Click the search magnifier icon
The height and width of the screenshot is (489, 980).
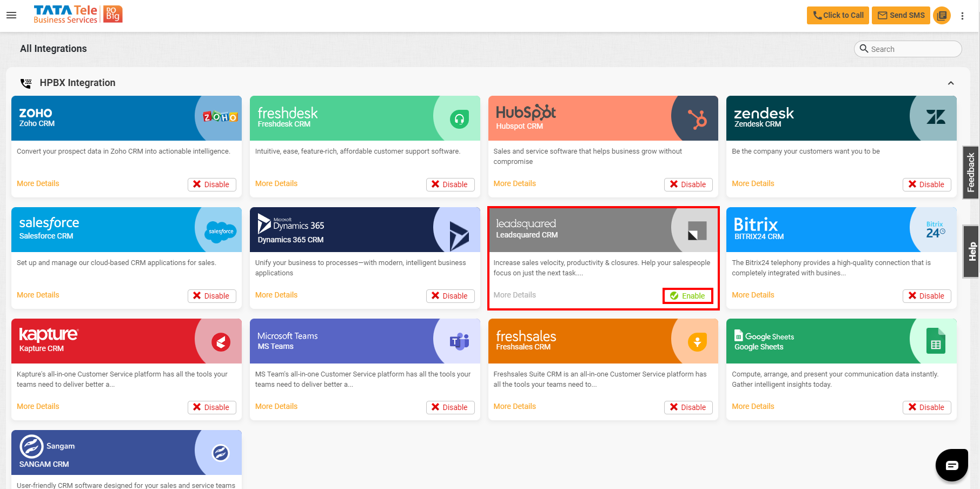(864, 49)
